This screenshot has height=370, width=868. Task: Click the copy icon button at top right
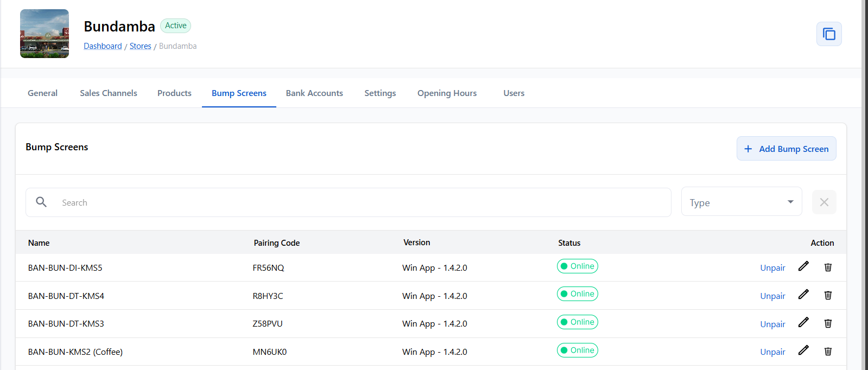(x=829, y=34)
